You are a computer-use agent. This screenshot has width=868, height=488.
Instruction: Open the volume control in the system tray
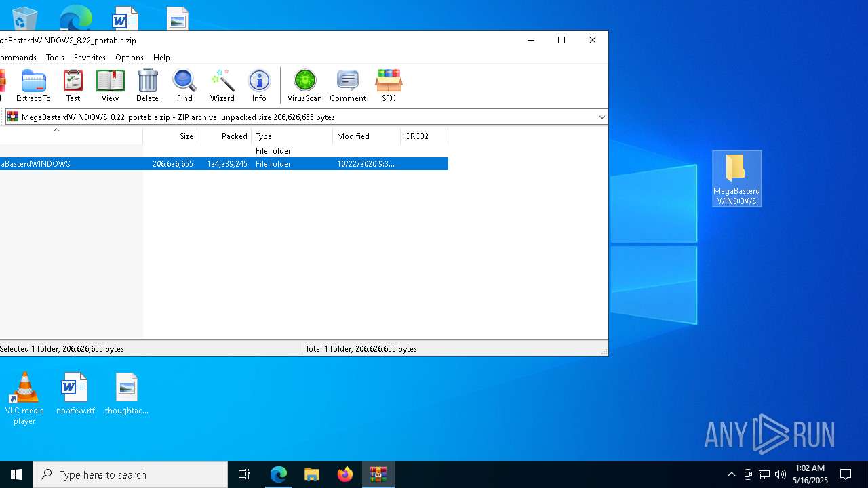pyautogui.click(x=781, y=474)
